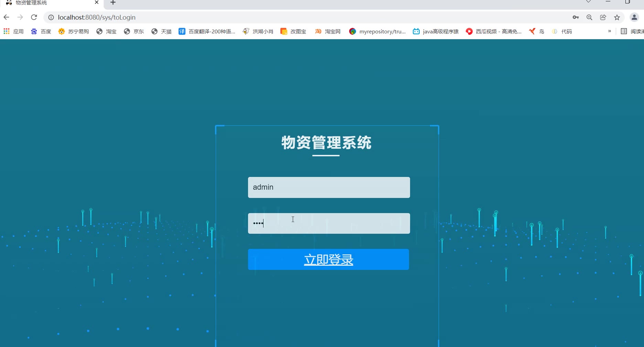Open saved passwords key icon

[x=576, y=17]
